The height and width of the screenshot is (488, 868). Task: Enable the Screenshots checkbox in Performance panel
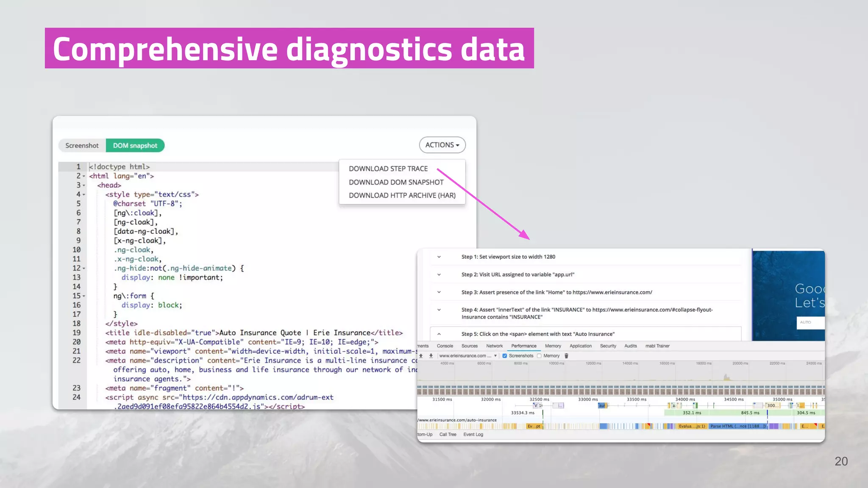[x=505, y=356]
